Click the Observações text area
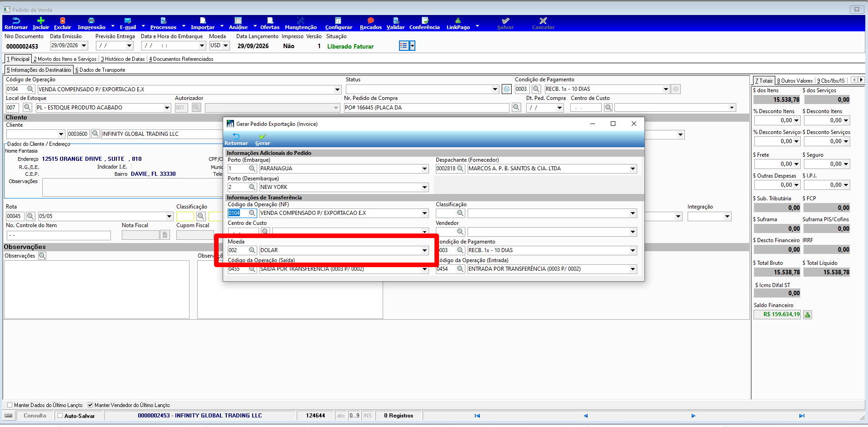 (x=97, y=289)
